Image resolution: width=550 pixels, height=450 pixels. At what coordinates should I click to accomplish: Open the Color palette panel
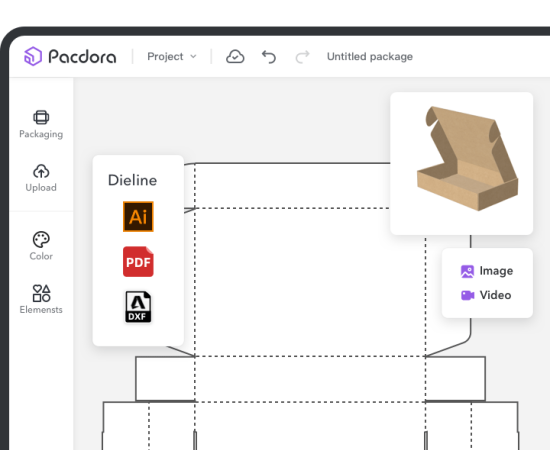pos(41,246)
